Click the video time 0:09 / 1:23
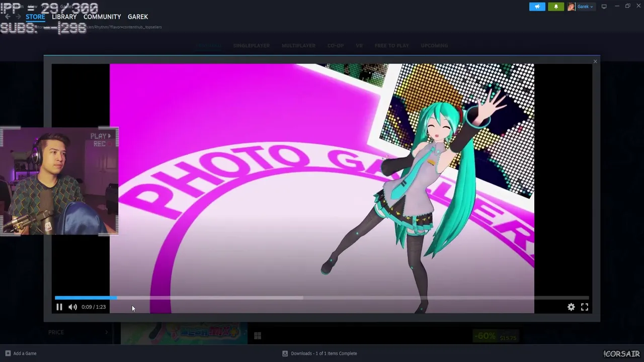644x362 pixels. (94, 307)
